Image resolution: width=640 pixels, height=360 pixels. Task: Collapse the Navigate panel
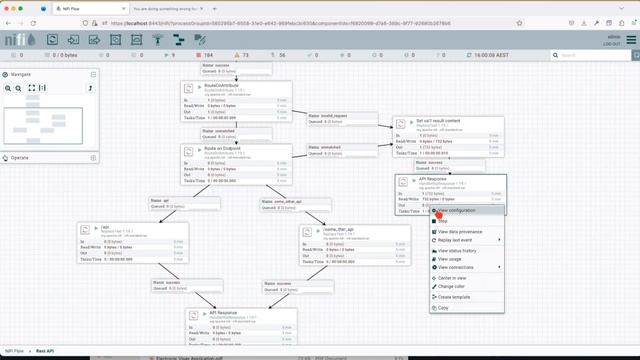pos(93,74)
